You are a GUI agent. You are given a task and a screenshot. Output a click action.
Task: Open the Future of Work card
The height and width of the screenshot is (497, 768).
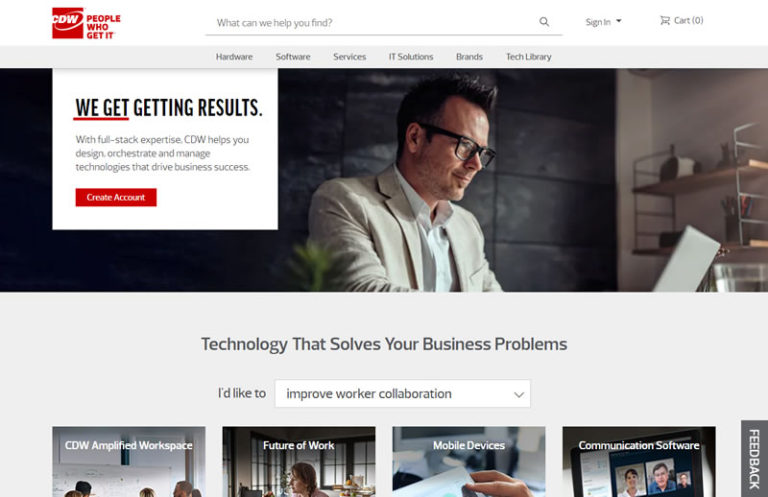[299, 462]
